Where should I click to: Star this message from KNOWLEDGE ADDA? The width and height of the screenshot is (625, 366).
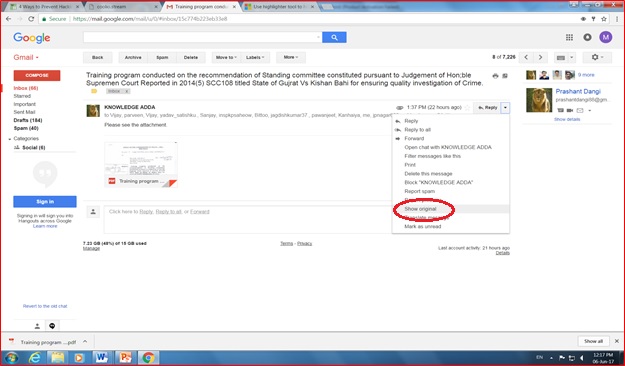(x=467, y=108)
